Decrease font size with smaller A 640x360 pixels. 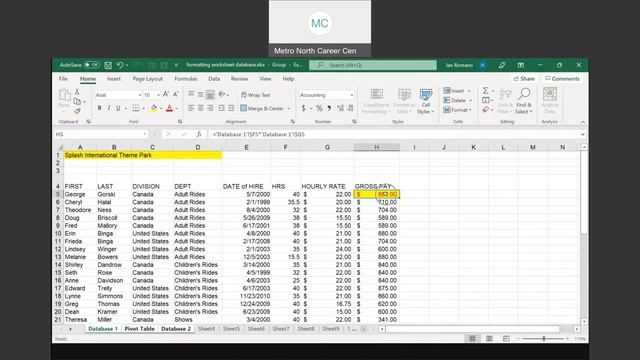pyautogui.click(x=176, y=95)
